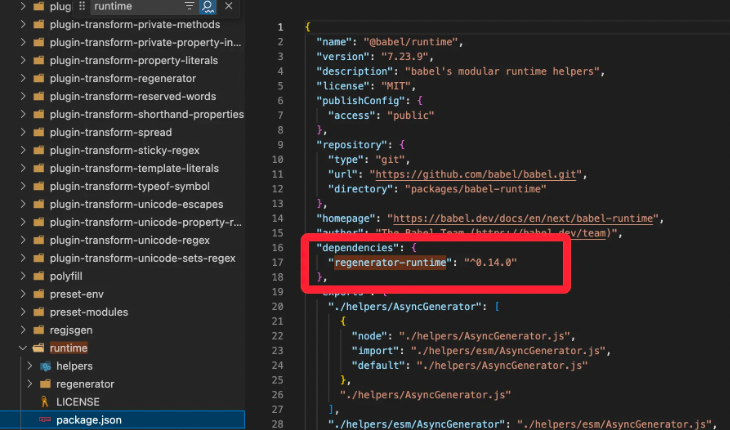730x430 pixels.
Task: Expand the preset-env folder chevron
Action: point(23,294)
